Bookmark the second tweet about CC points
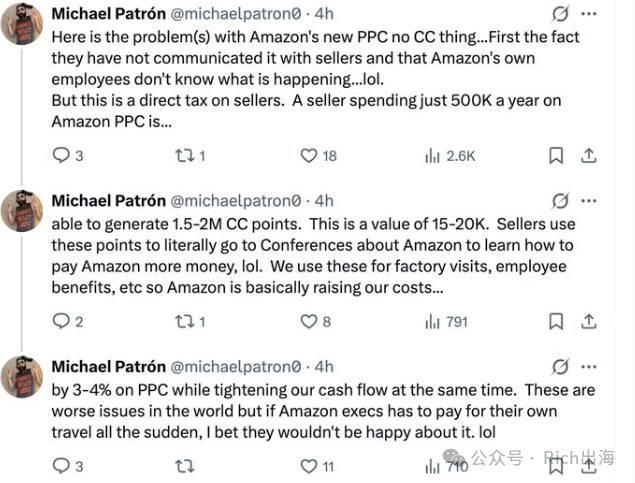The width and height of the screenshot is (635, 483). pyautogui.click(x=556, y=322)
